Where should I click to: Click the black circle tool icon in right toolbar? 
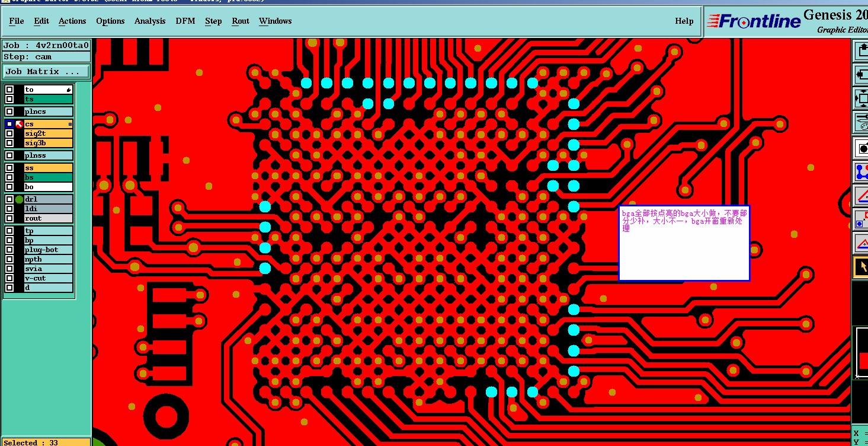tap(861, 148)
